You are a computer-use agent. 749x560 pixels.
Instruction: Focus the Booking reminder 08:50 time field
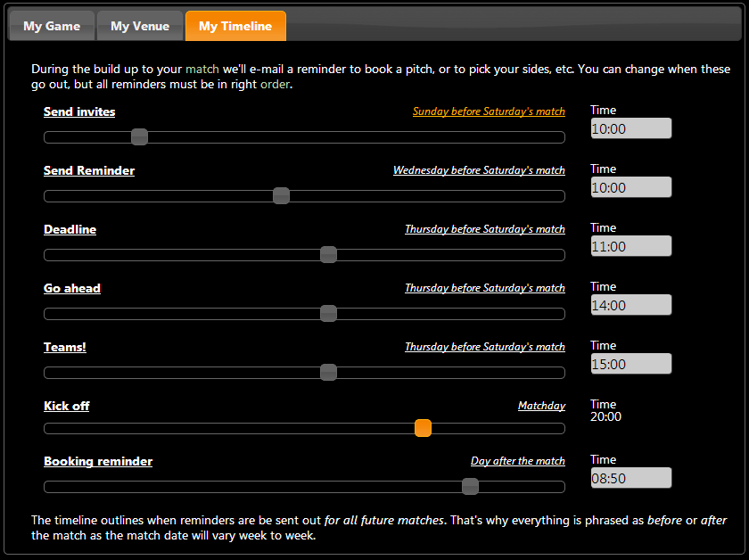(x=631, y=478)
